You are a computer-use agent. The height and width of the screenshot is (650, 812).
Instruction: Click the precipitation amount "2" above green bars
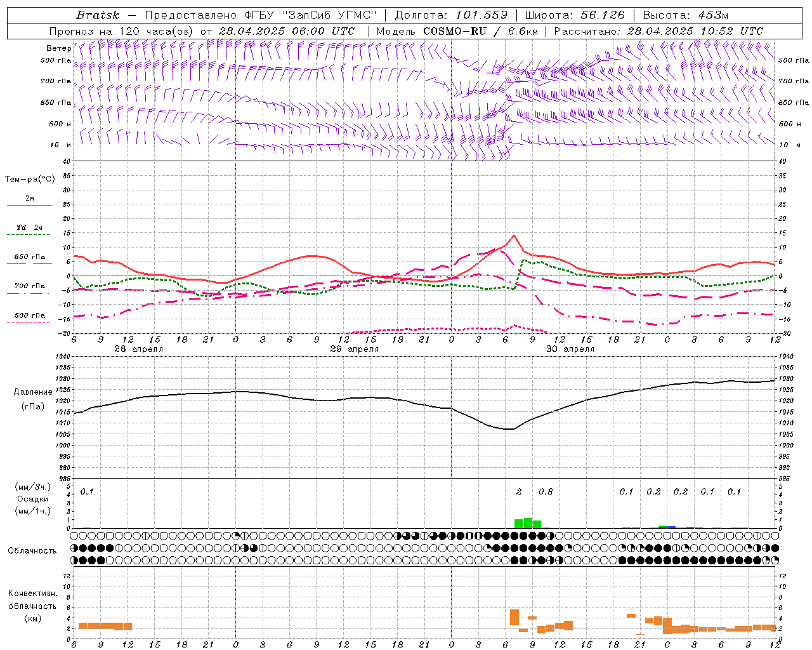coord(519,492)
